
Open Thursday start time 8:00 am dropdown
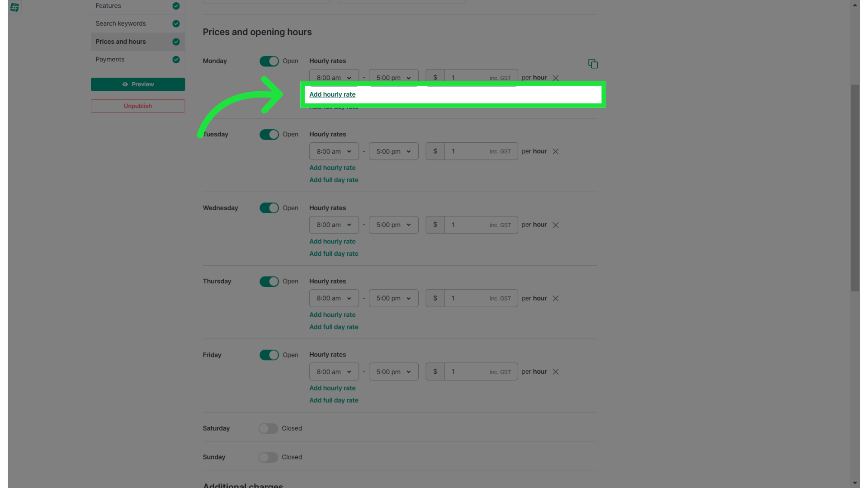pyautogui.click(x=334, y=298)
